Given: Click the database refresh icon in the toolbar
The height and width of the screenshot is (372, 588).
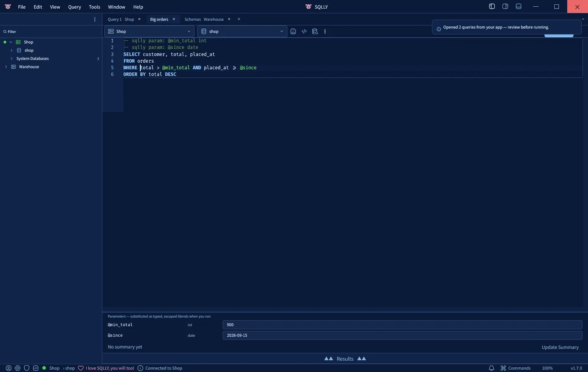Looking at the screenshot, I should click(315, 31).
